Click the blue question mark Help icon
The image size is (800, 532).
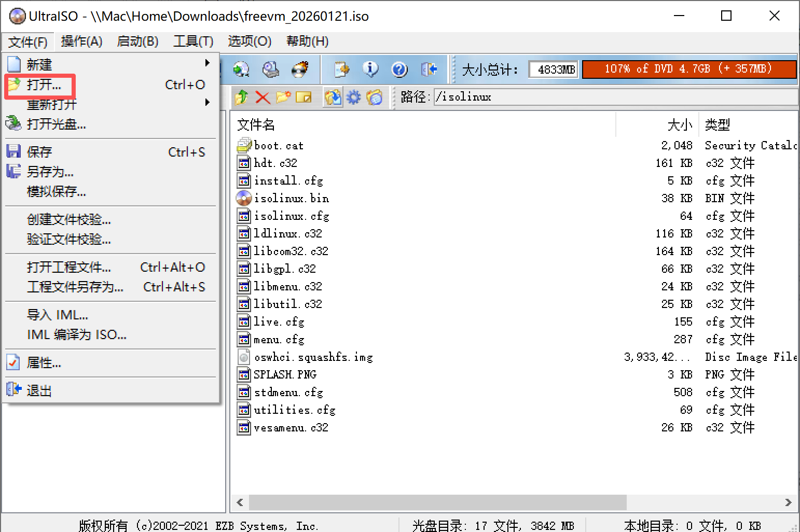399,69
